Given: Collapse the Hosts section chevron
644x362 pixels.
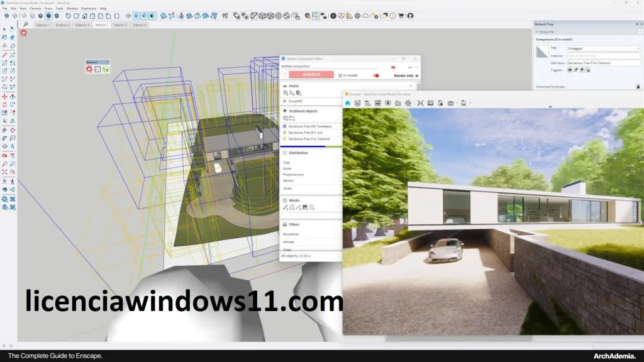Looking at the screenshot, I should 411,85.
